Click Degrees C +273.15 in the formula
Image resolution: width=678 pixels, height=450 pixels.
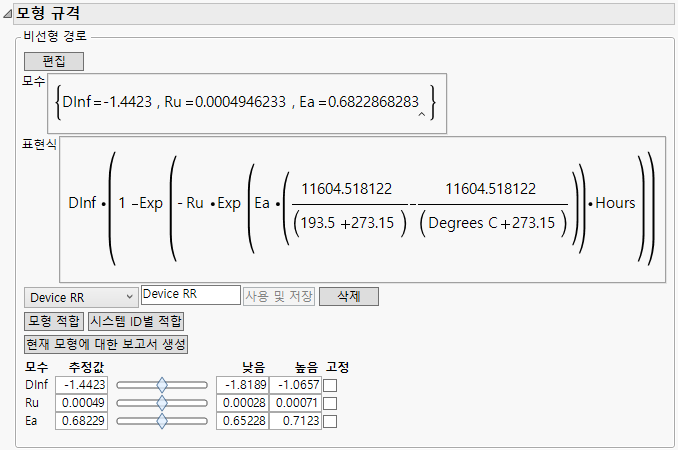click(x=492, y=223)
